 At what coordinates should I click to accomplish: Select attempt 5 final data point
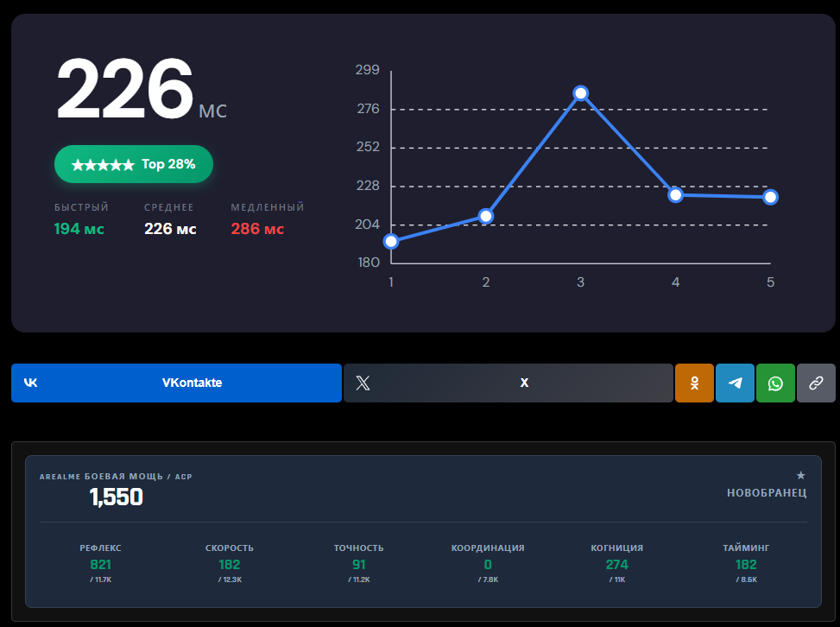click(770, 197)
